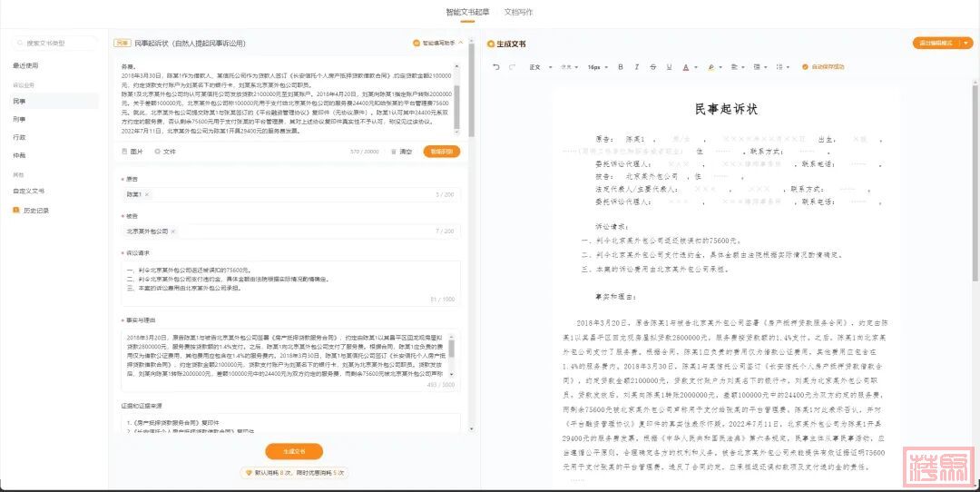Apply Strikethrough formatting in the editor

(653, 67)
